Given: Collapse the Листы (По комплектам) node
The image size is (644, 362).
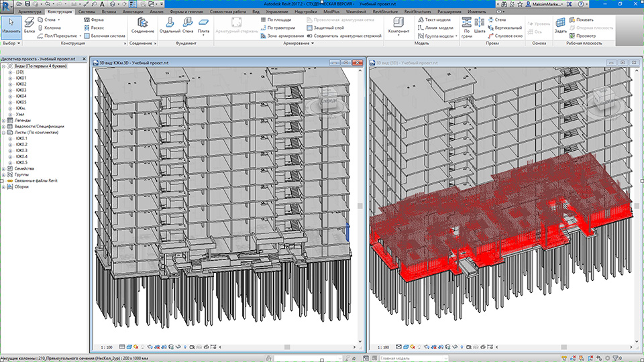Looking at the screenshot, I should click(x=4, y=133).
